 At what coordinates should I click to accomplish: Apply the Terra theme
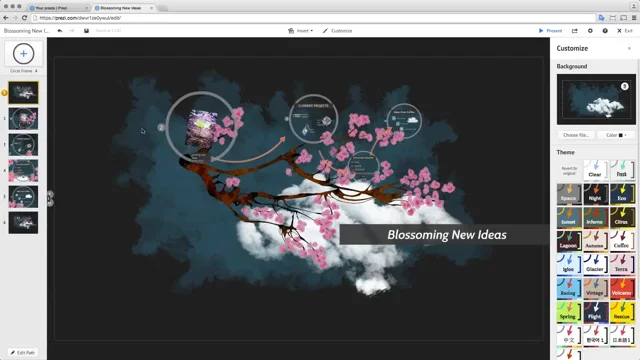(x=622, y=265)
